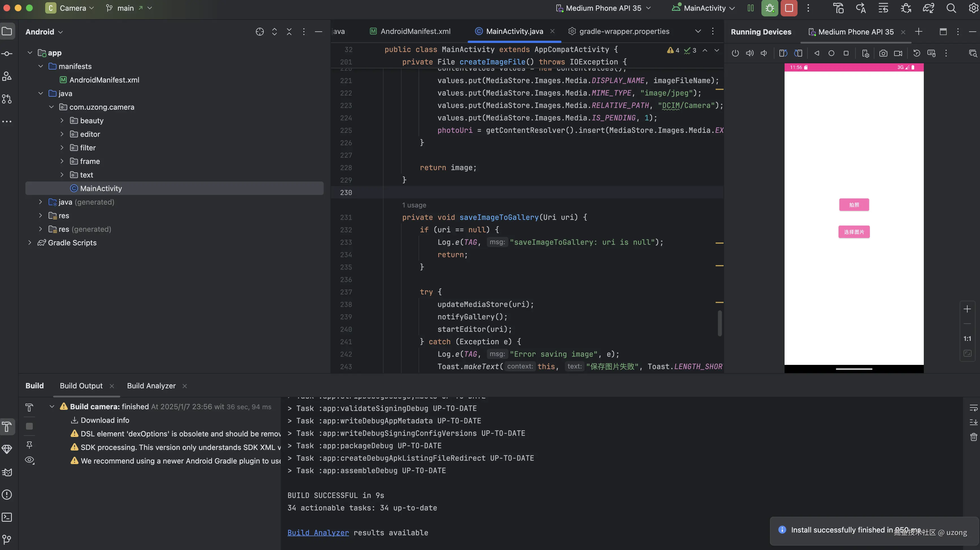This screenshot has height=550, width=980.
Task: Toggle build output view eye icon
Action: (29, 460)
